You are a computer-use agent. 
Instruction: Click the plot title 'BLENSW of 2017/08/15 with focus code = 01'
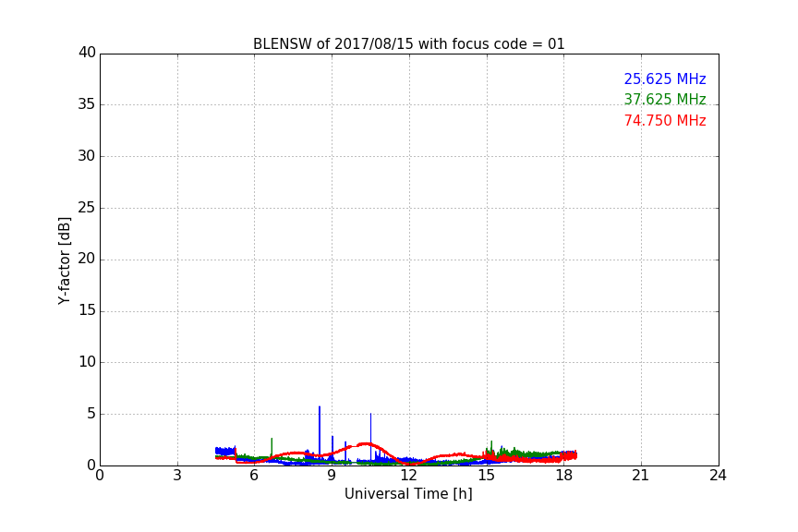tap(408, 44)
